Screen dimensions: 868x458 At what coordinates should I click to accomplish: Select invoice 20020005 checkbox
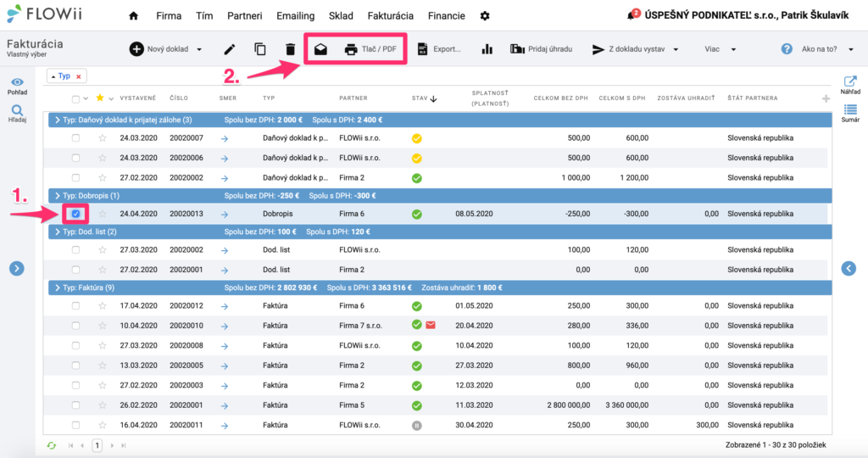(x=75, y=366)
